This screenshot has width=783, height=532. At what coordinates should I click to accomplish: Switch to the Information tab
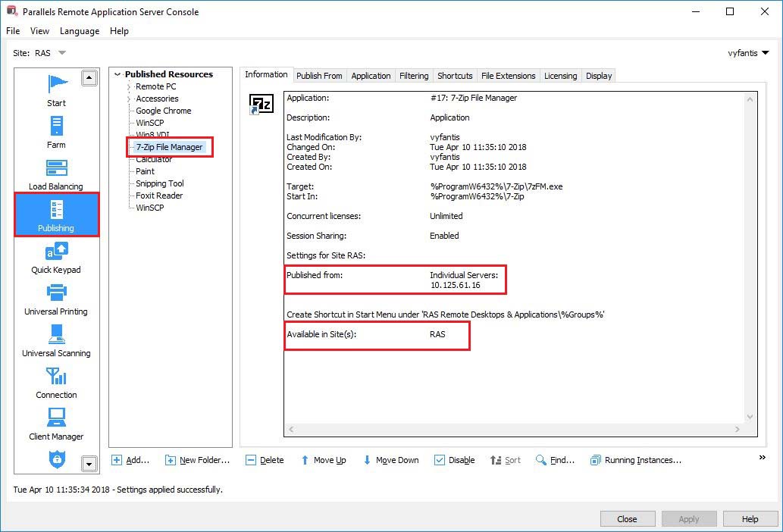click(x=266, y=74)
